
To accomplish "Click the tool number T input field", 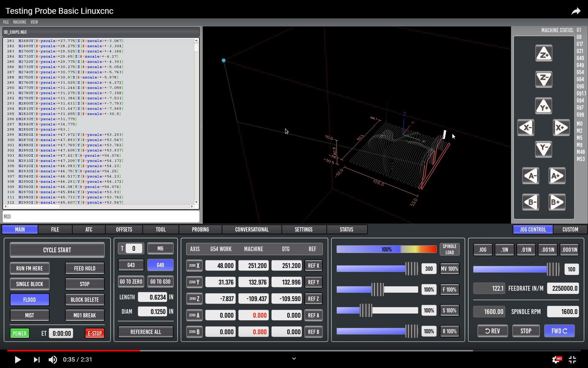I will pyautogui.click(x=134, y=248).
